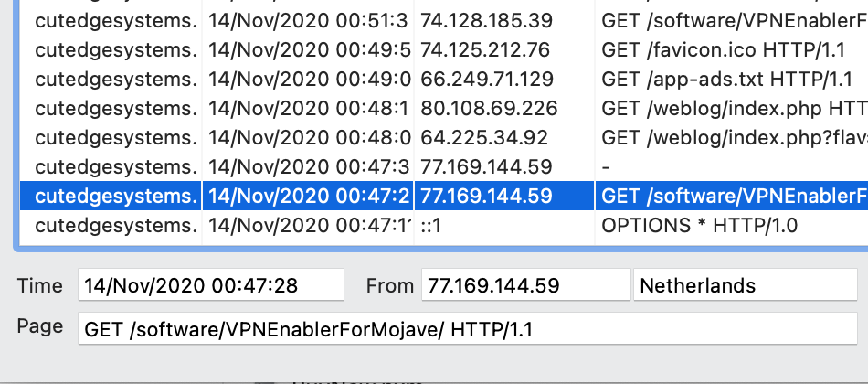868x384 pixels.
Task: Click the 74.125.212.76 IP address cell
Action: pyautogui.click(x=486, y=49)
